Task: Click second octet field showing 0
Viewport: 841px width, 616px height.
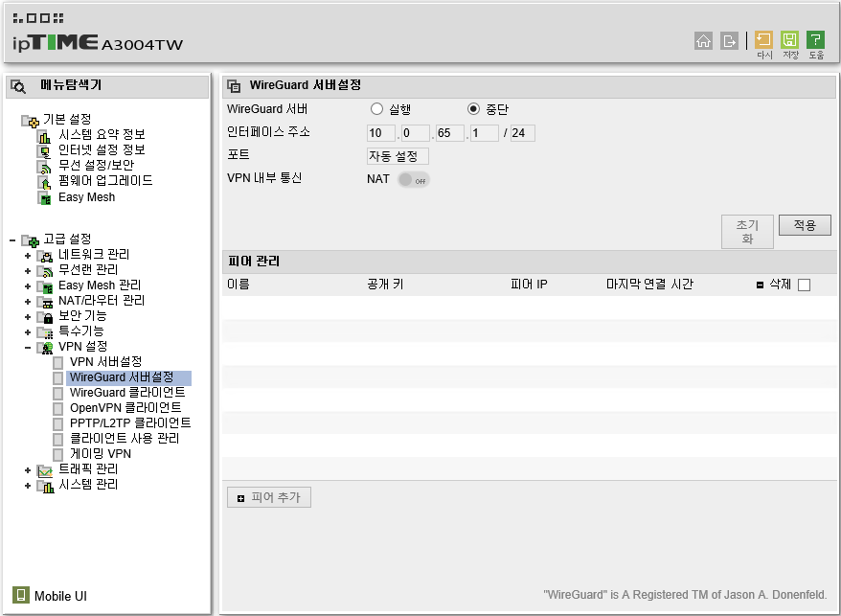Action: click(x=415, y=133)
